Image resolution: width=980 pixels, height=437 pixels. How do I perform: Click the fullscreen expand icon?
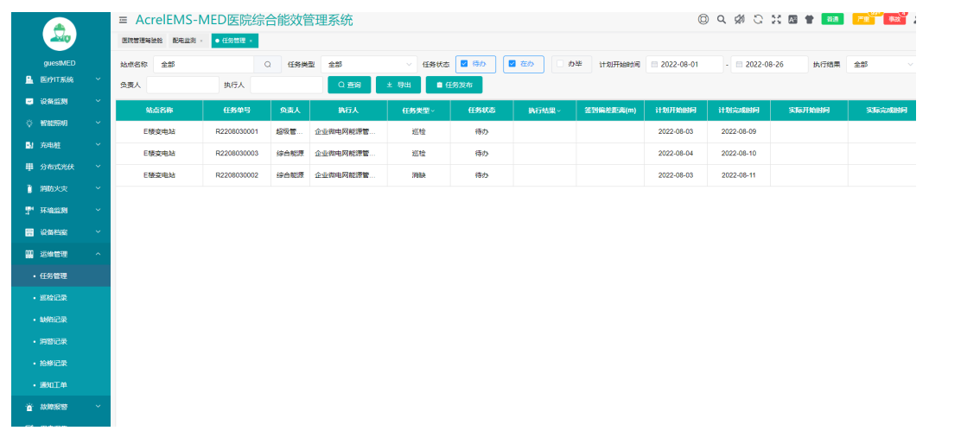[x=775, y=19]
